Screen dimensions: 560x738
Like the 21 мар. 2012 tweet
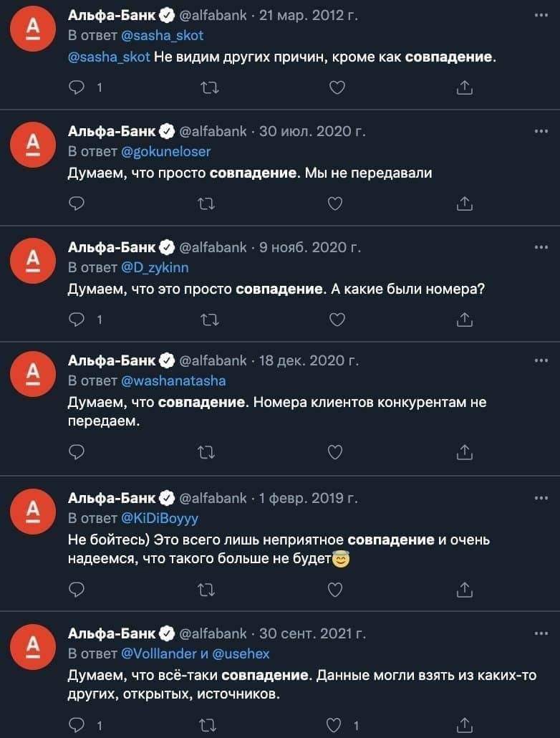337,87
